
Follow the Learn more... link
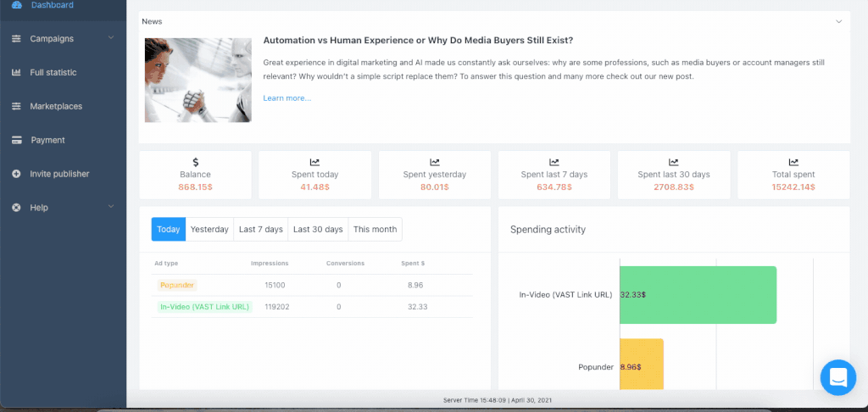tap(287, 98)
